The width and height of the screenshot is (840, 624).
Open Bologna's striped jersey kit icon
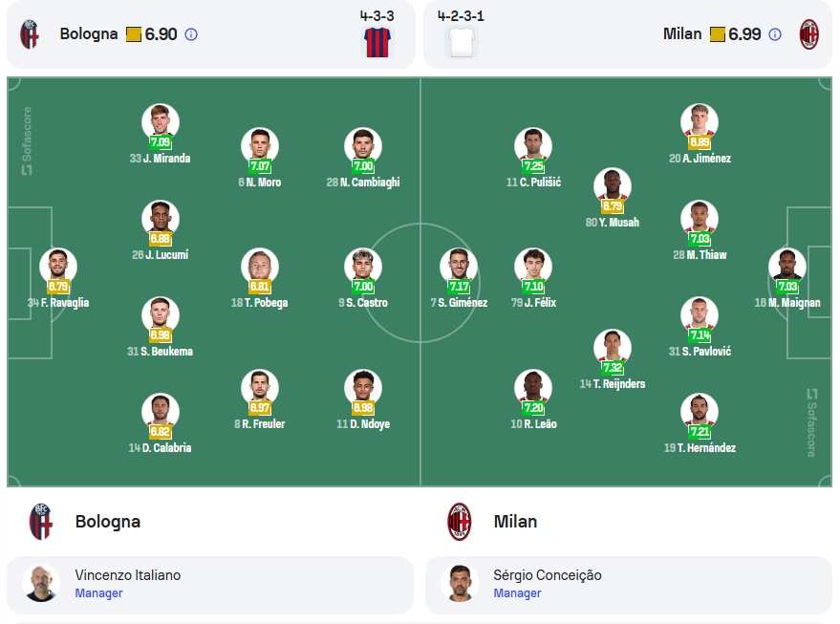(377, 42)
